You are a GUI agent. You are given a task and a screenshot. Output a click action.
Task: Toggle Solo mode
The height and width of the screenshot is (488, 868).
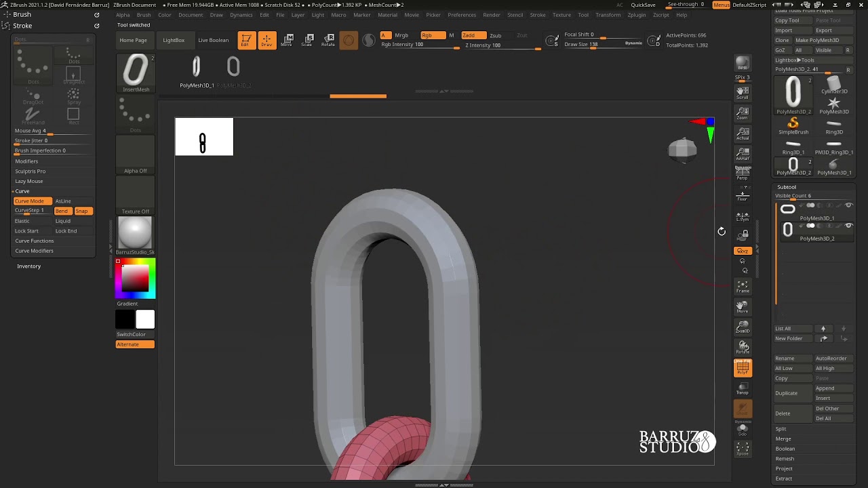pyautogui.click(x=742, y=429)
